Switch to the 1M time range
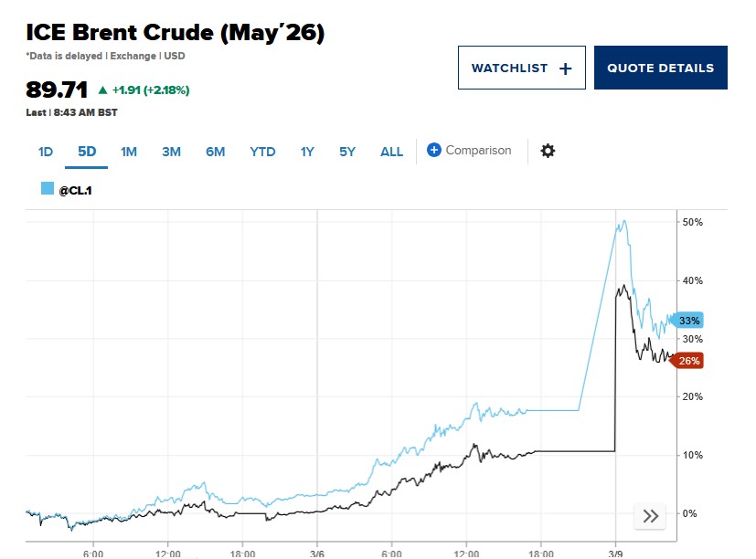 (x=129, y=152)
